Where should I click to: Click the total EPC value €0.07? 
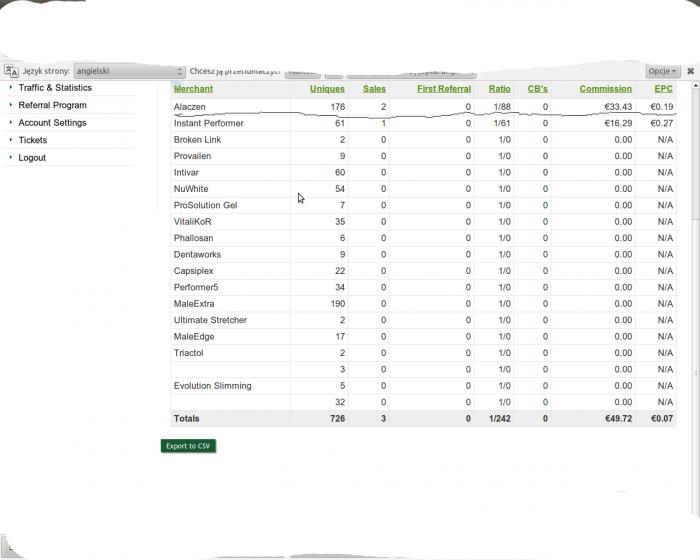point(662,418)
